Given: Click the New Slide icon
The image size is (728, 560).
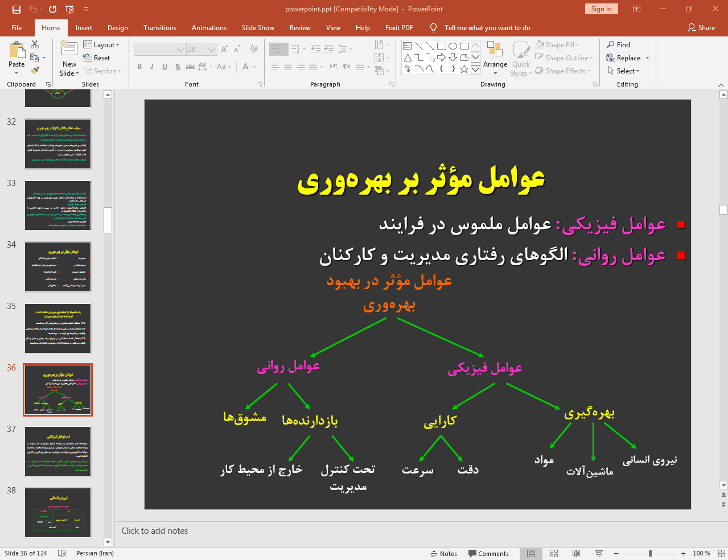Looking at the screenshot, I should 69,50.
